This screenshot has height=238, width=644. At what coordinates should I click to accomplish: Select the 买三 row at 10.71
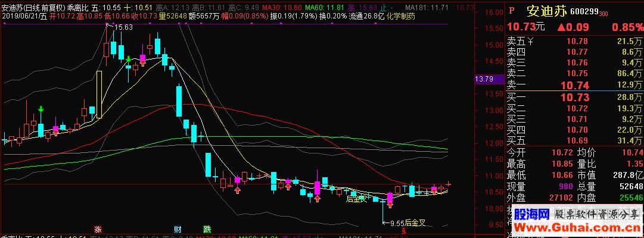pyautogui.click(x=575, y=120)
